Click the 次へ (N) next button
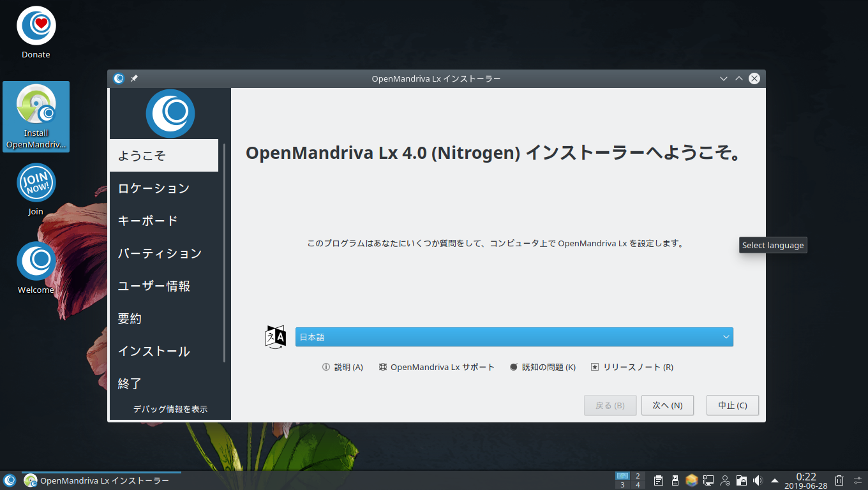Image resolution: width=868 pixels, height=490 pixels. pyautogui.click(x=668, y=405)
